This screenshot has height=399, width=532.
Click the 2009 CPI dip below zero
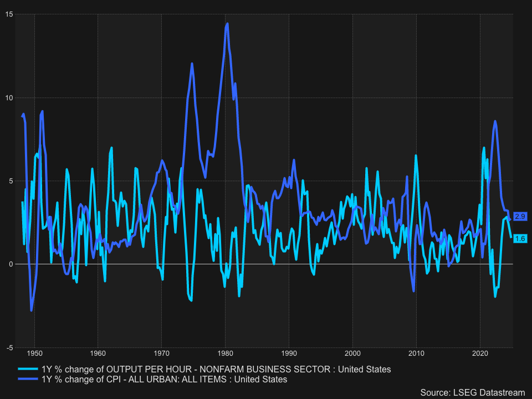[x=415, y=290]
